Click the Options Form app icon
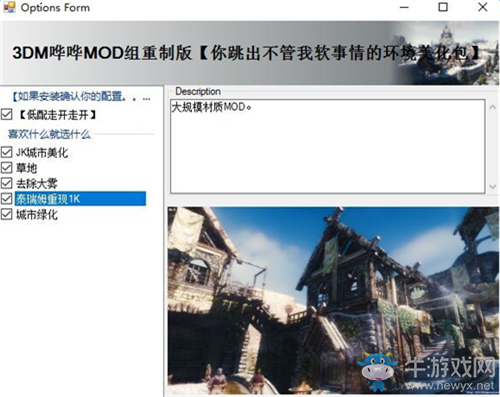Viewport: 500px width, 397px height. pyautogui.click(x=9, y=7)
